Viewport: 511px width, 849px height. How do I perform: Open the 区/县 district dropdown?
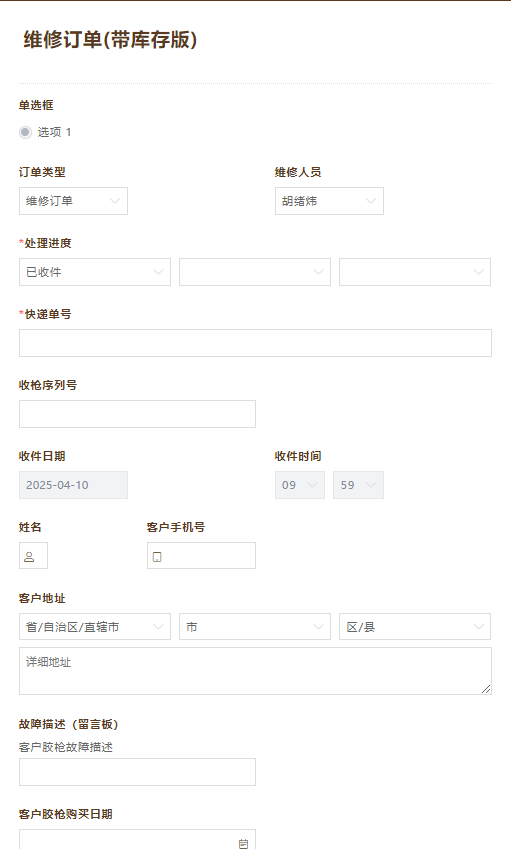[x=415, y=626]
